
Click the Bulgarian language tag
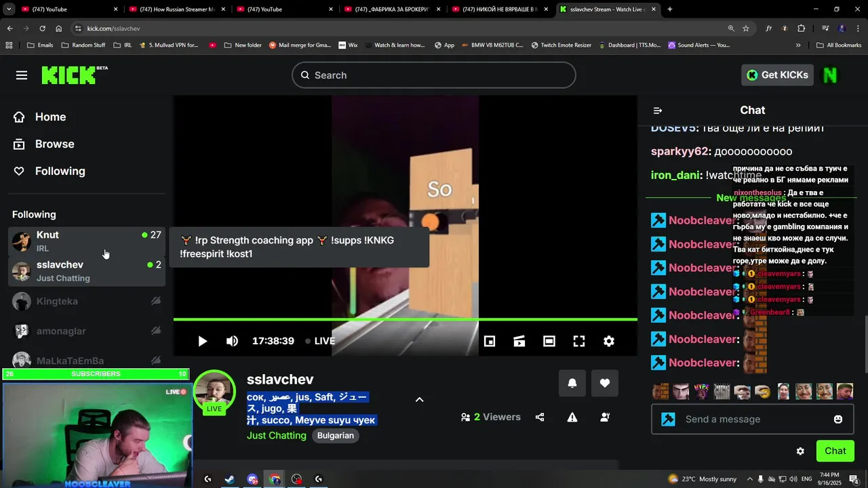(x=336, y=435)
